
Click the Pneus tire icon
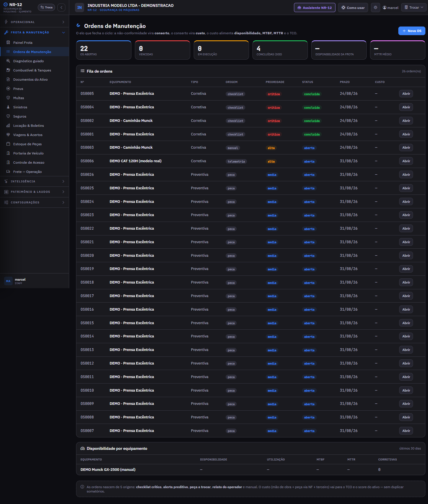click(x=8, y=88)
